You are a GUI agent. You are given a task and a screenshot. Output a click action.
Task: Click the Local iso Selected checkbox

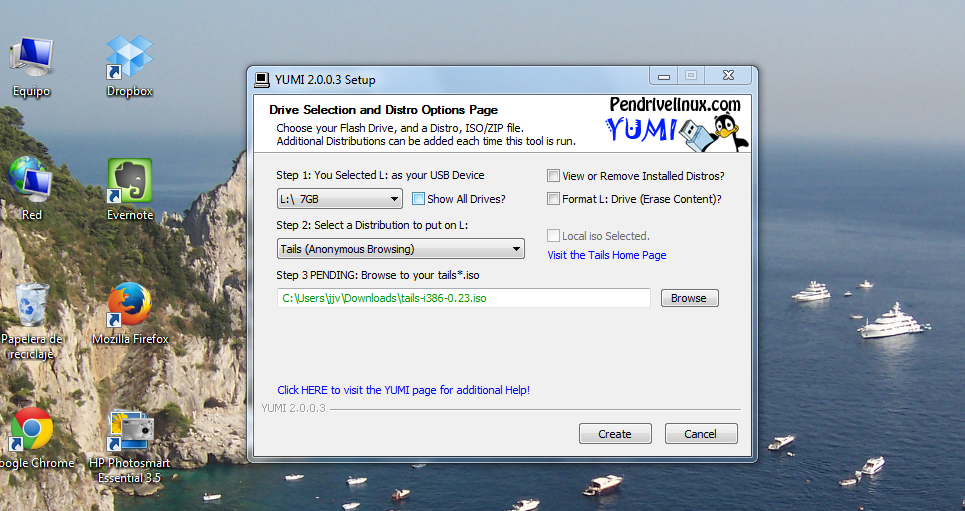pyautogui.click(x=553, y=236)
